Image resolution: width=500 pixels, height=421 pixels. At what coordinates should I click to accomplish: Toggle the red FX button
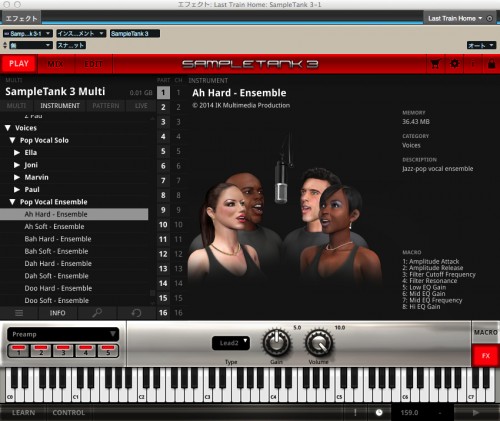coord(486,356)
